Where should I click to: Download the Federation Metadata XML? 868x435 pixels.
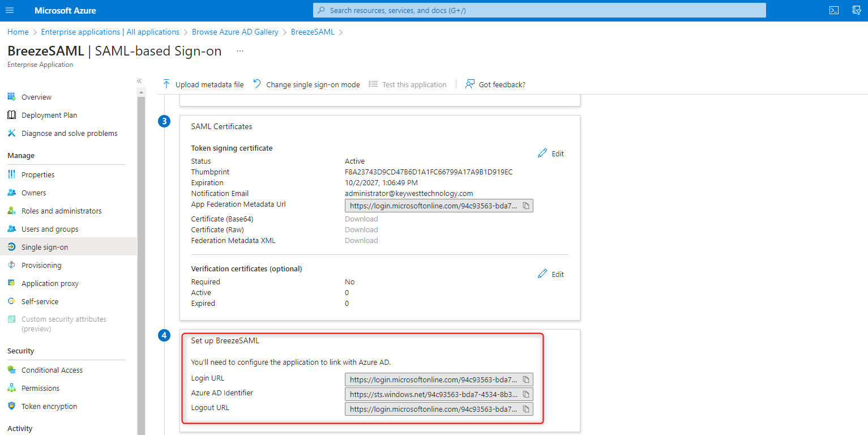pos(361,240)
